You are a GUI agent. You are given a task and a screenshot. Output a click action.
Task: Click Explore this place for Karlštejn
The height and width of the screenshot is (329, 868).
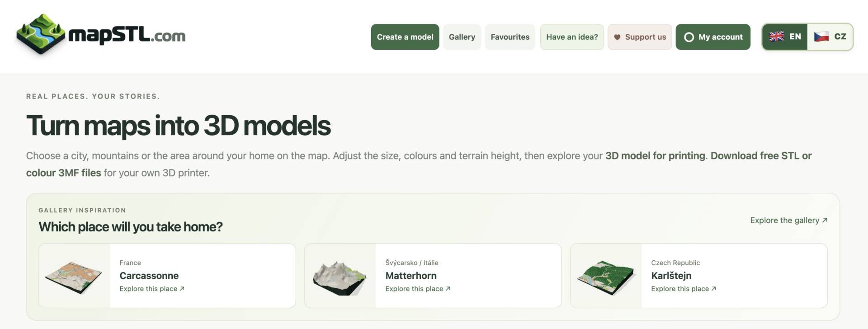click(684, 288)
